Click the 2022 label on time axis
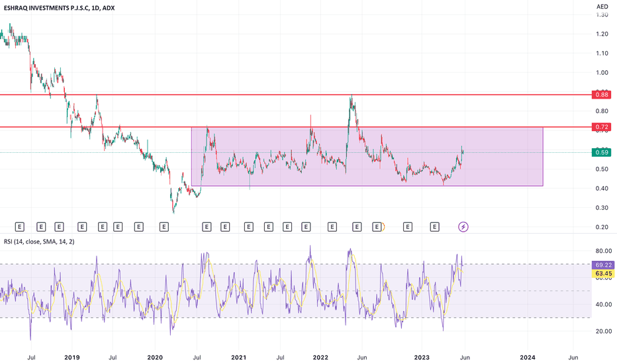Image resolution: width=617 pixels, height=364 pixels. (x=320, y=357)
